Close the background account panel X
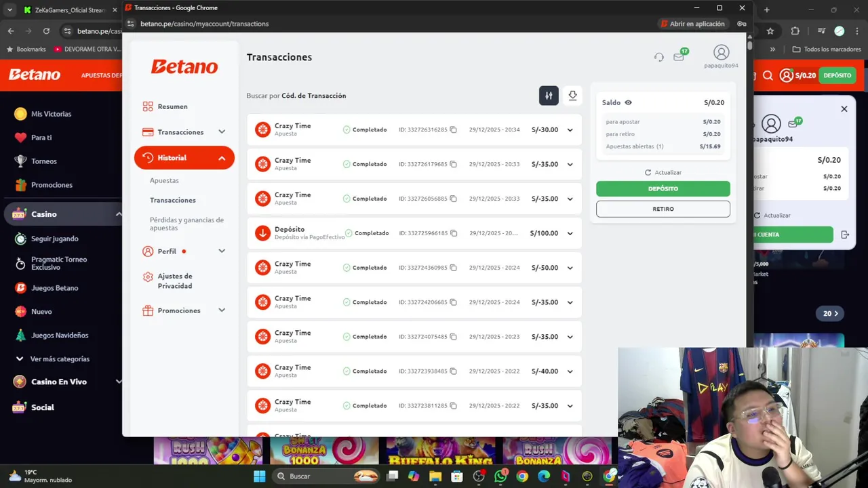 [844, 109]
